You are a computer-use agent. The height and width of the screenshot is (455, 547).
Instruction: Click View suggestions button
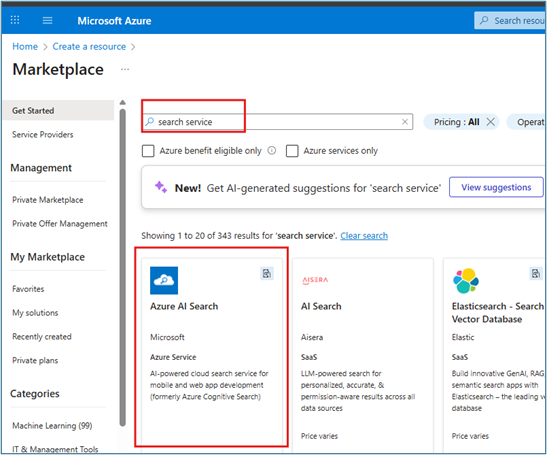[496, 187]
